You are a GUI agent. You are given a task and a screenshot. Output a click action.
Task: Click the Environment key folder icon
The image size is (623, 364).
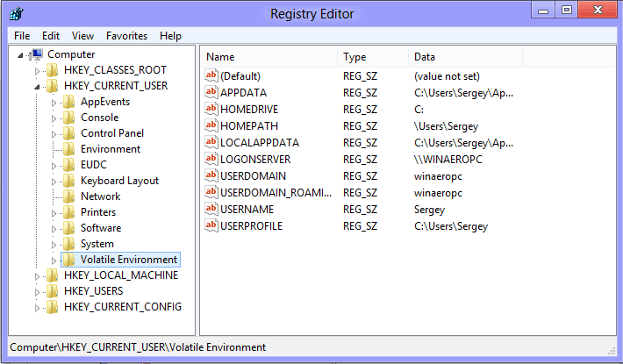pos(68,149)
